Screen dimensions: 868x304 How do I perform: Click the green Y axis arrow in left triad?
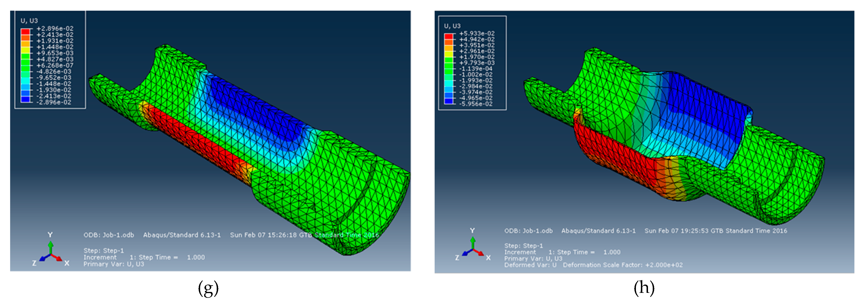(51, 246)
